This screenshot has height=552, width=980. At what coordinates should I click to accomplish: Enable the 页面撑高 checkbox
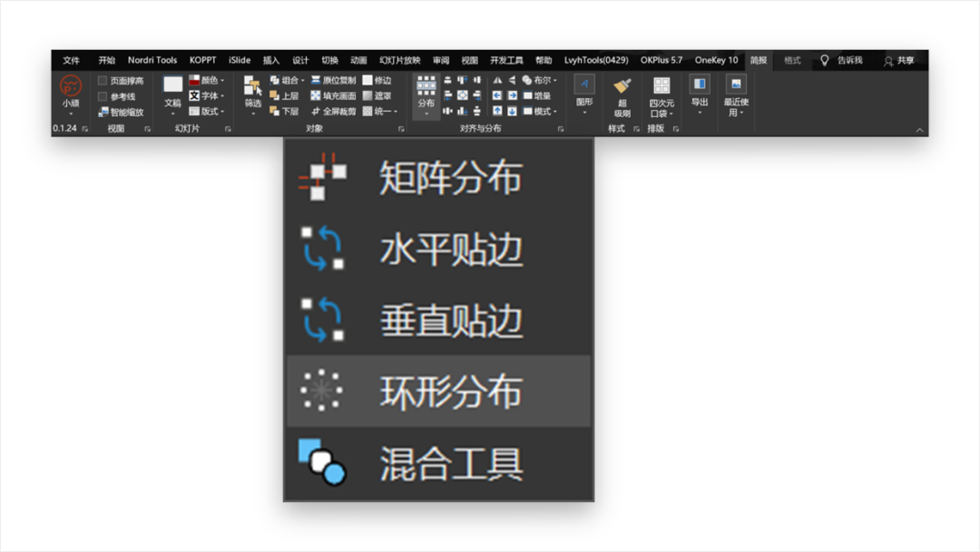tap(103, 81)
